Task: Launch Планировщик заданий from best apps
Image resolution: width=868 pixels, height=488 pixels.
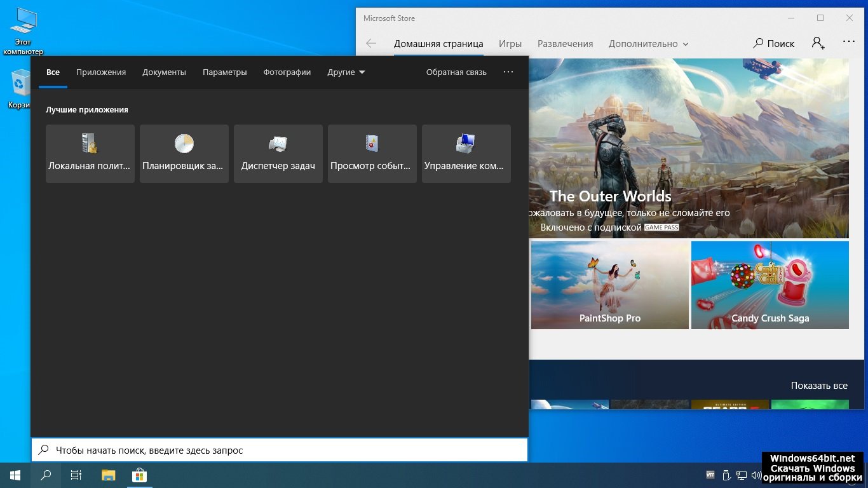Action: click(184, 153)
